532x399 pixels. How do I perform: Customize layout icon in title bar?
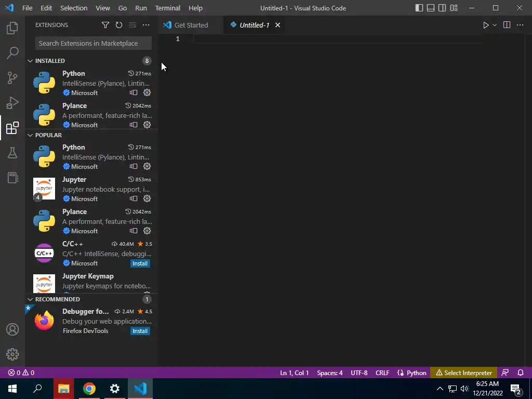[454, 8]
